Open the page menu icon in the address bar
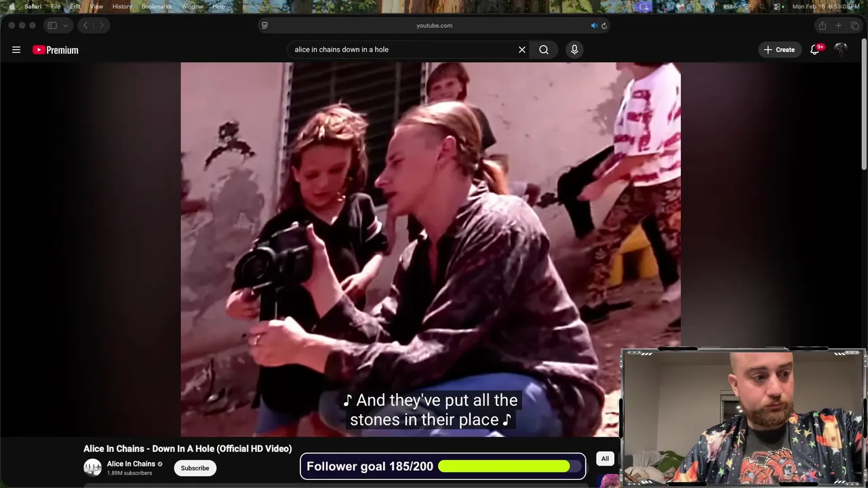 tap(264, 25)
